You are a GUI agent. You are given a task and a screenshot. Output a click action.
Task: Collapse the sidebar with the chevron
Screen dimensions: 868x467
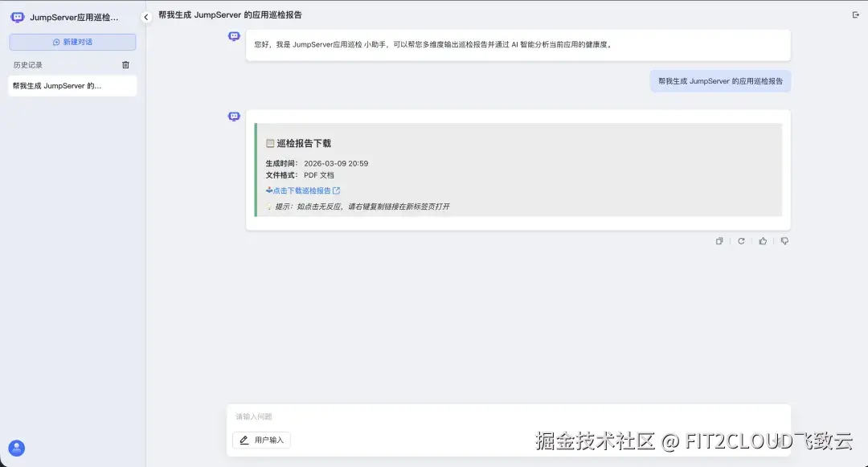pyautogui.click(x=146, y=17)
